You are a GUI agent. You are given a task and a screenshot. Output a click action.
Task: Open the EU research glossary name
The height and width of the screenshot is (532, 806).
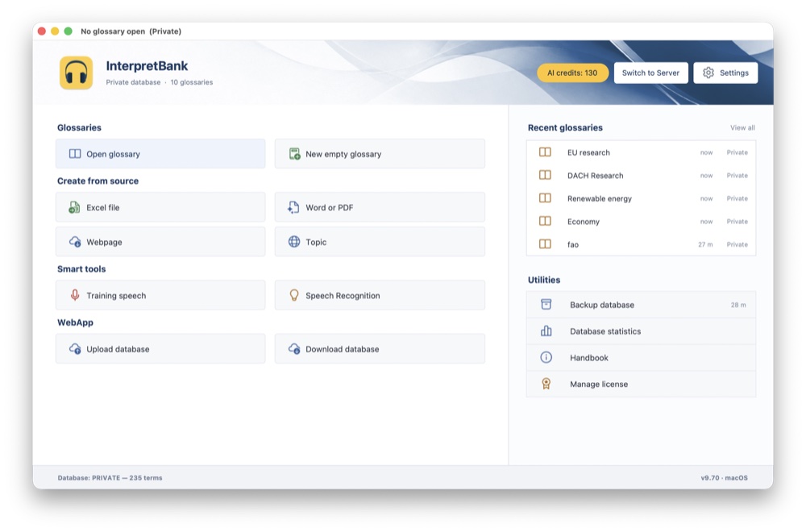click(588, 152)
